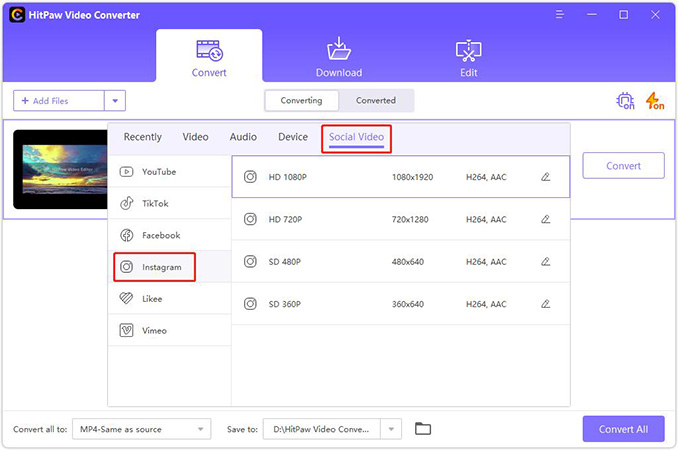
Task: Open the hamburger menu icon
Action: [x=560, y=15]
